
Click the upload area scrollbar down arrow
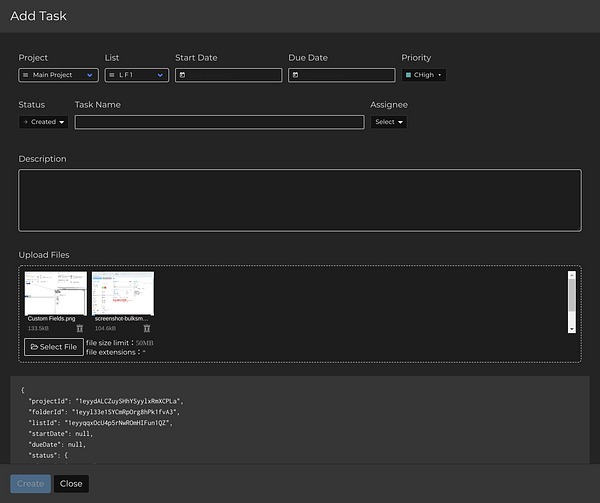pyautogui.click(x=572, y=329)
